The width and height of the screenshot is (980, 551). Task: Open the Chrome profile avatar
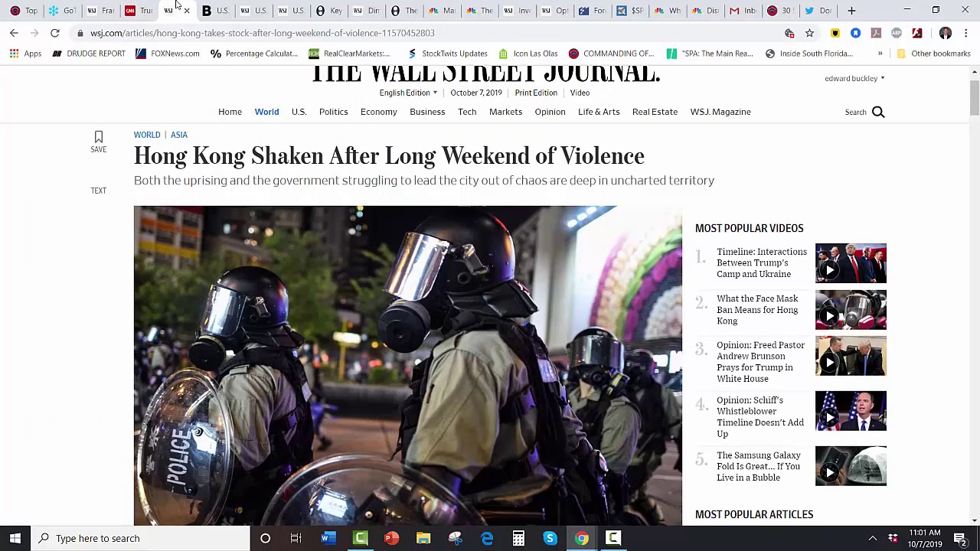pyautogui.click(x=946, y=33)
